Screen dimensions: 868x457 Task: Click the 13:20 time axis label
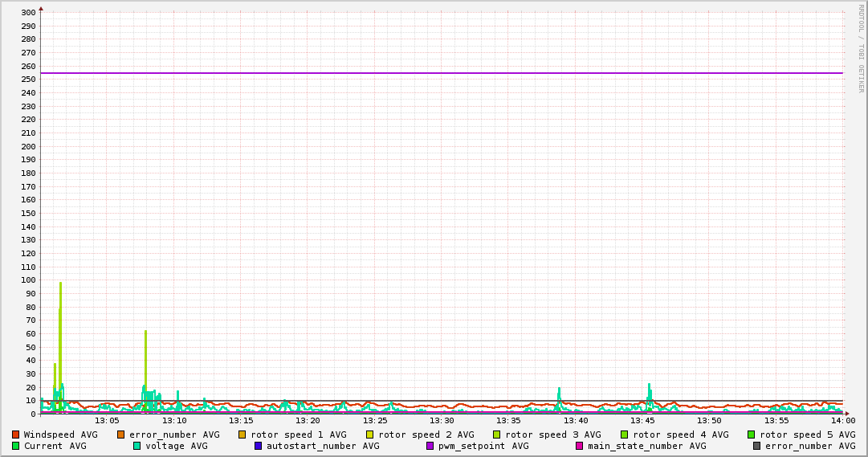click(308, 421)
